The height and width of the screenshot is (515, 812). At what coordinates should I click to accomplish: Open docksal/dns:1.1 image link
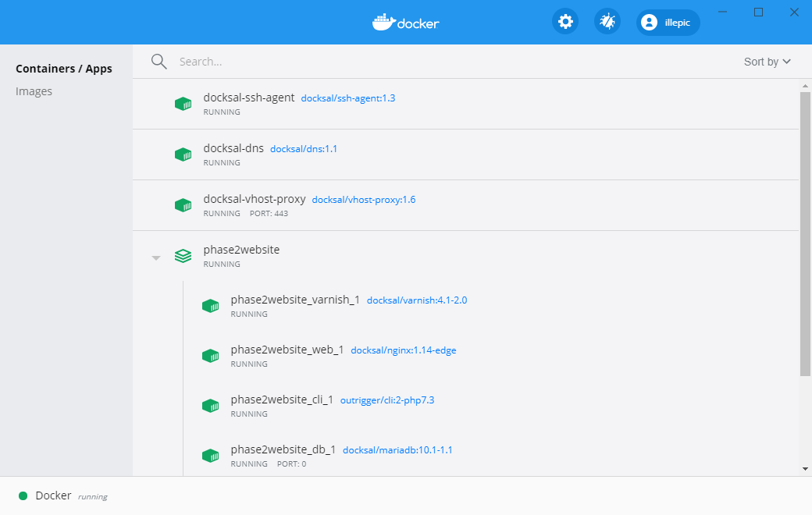[x=304, y=148]
